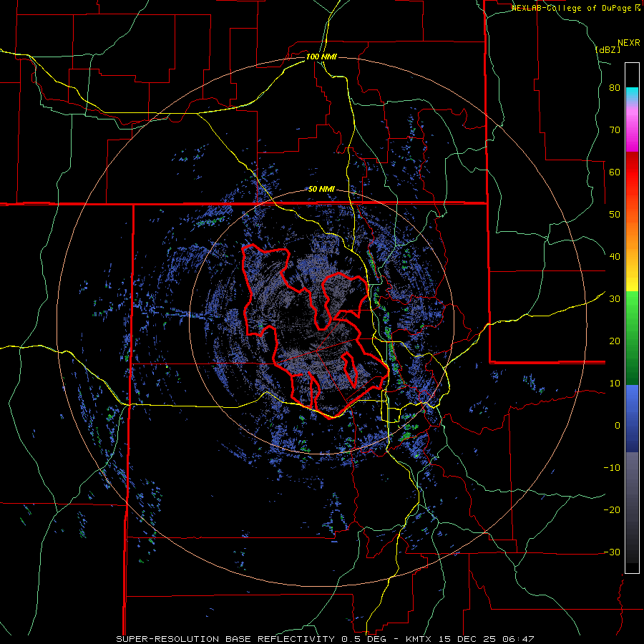The image size is (644, 644).
Task: Click the "NEXR" label above the color scale
Action: click(x=628, y=43)
